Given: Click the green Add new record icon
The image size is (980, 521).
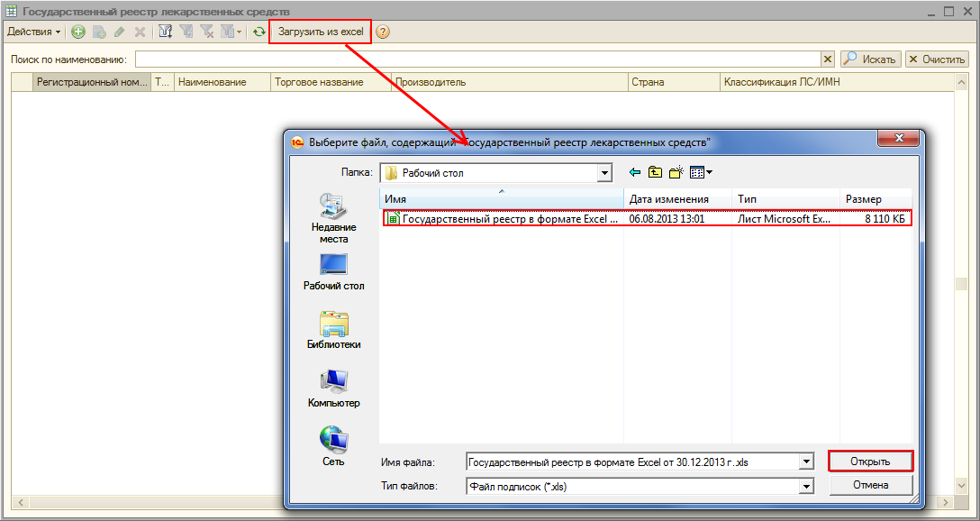Looking at the screenshot, I should click(78, 32).
